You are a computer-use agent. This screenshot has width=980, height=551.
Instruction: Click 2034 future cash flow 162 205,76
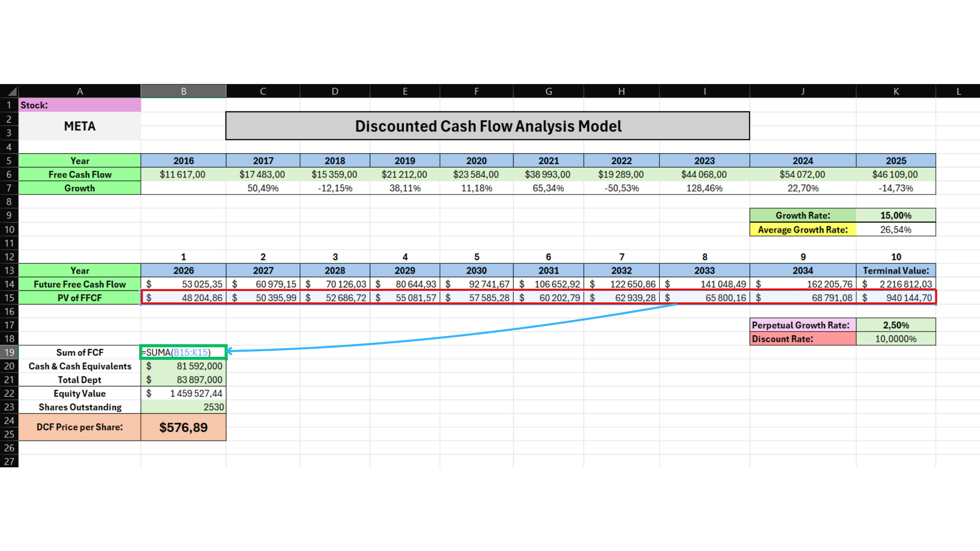click(803, 284)
